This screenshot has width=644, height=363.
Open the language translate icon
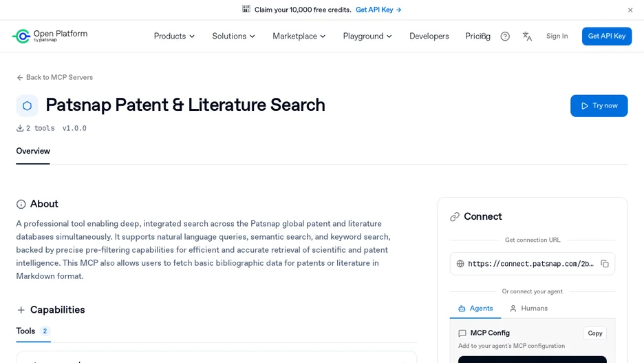pyautogui.click(x=527, y=37)
